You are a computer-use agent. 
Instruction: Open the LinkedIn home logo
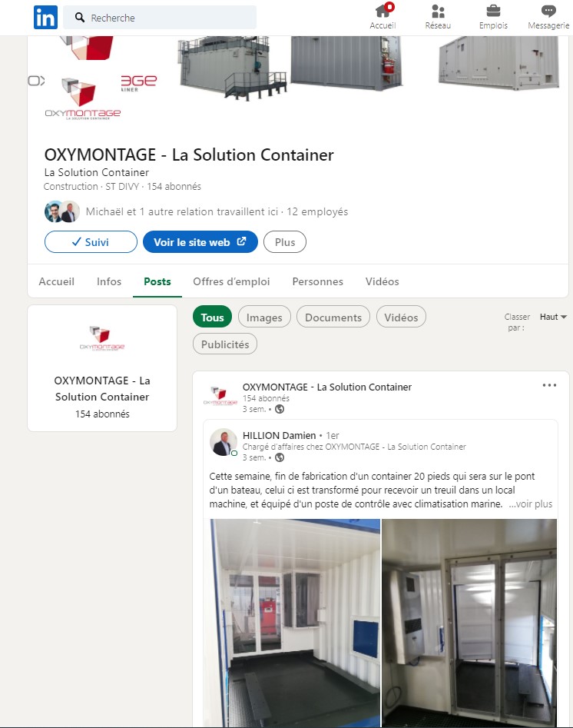45,18
